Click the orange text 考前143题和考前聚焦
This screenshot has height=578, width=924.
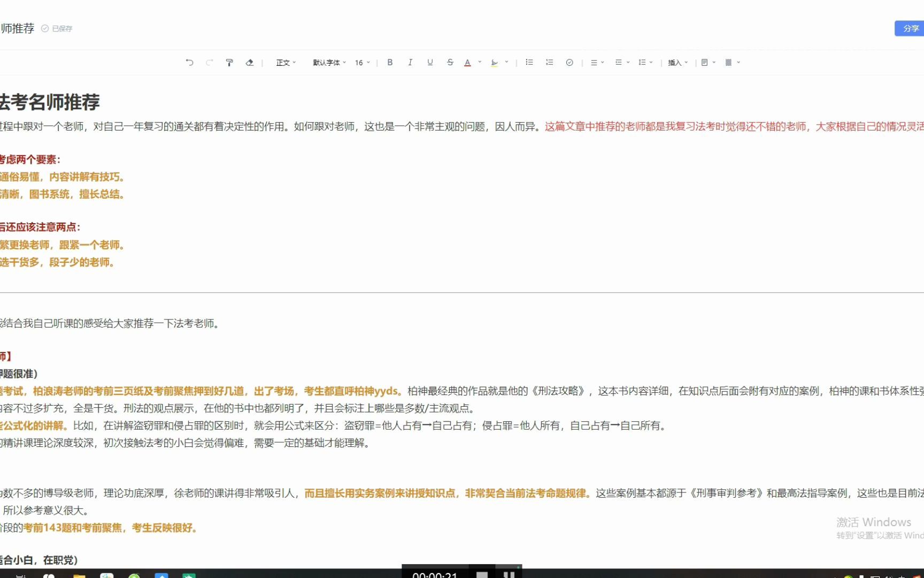(73, 528)
